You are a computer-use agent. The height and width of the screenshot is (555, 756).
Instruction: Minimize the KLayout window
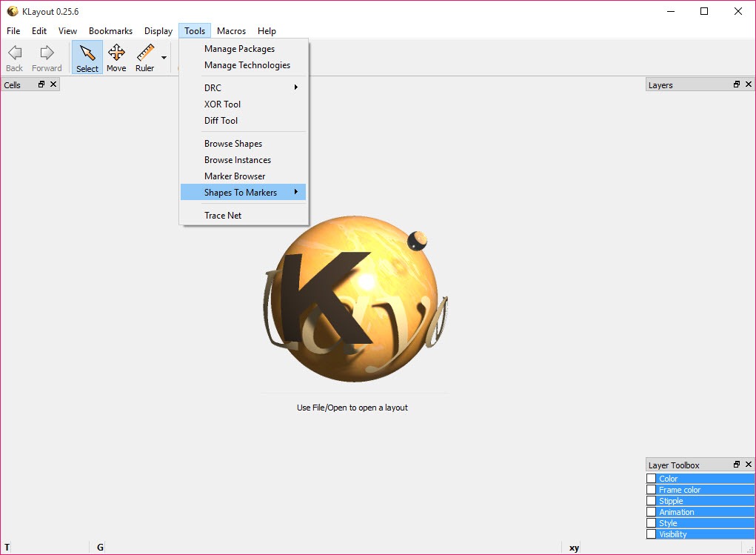pyautogui.click(x=671, y=11)
